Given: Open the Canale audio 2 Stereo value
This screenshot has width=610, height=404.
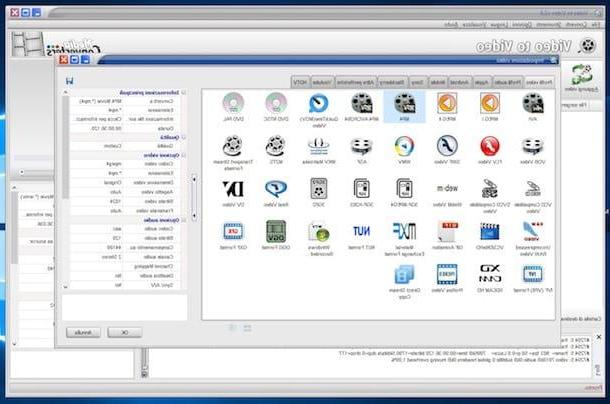Looking at the screenshot, I should 97,257.
